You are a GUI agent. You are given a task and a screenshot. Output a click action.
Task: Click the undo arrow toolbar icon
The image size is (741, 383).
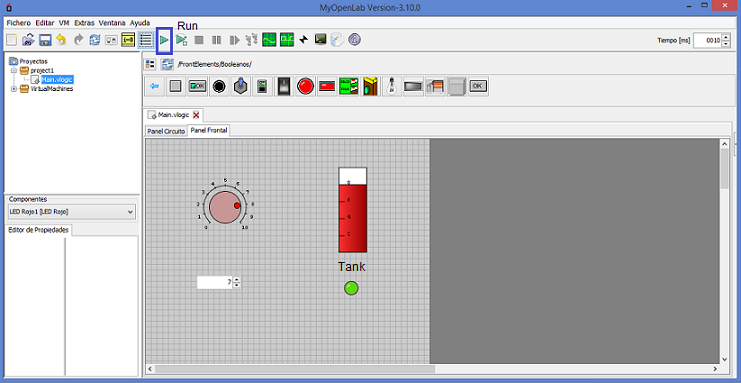[x=61, y=40]
